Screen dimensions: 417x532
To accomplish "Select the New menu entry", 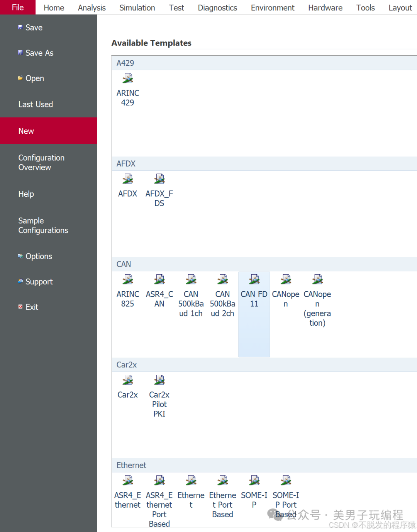I will 49,131.
